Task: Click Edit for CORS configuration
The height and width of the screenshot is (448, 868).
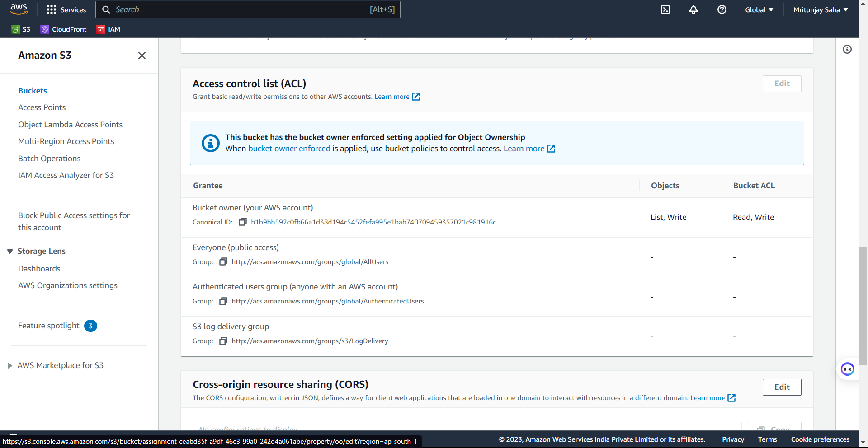Action: click(782, 387)
